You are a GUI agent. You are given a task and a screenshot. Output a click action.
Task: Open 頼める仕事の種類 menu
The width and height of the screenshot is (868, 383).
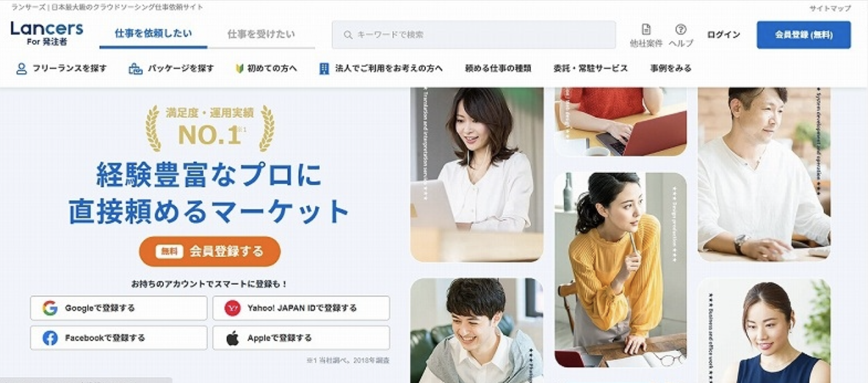coord(498,69)
